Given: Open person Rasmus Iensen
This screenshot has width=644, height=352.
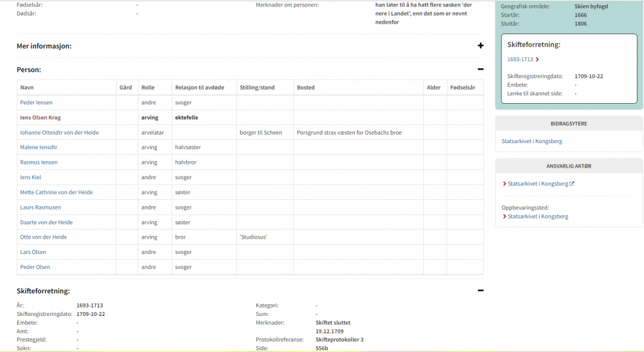Looking at the screenshot, I should point(39,162).
